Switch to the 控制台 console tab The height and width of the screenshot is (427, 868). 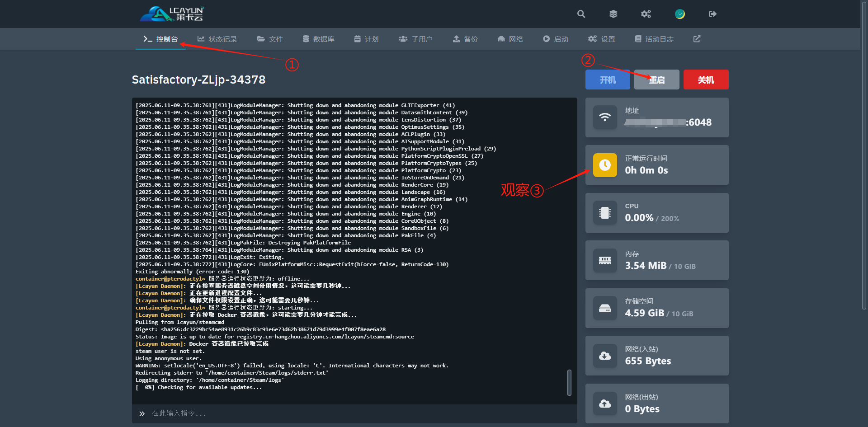point(160,39)
